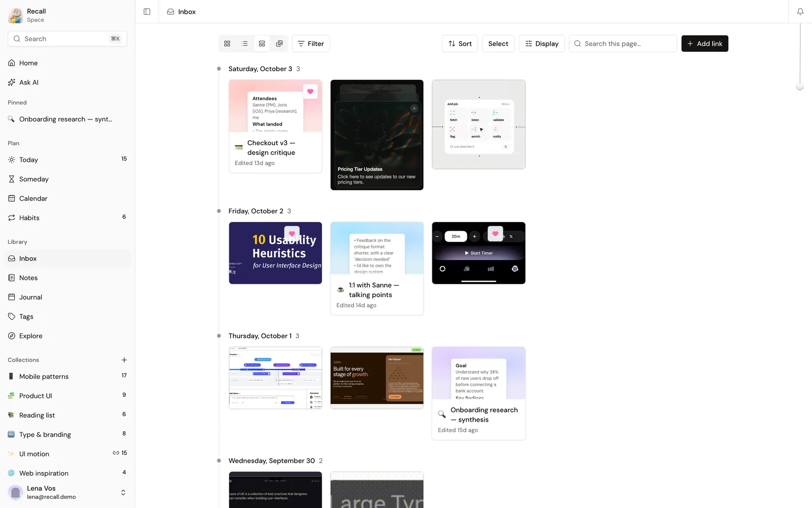The height and width of the screenshot is (508, 812).
Task: Open the Today plan
Action: pos(67,160)
